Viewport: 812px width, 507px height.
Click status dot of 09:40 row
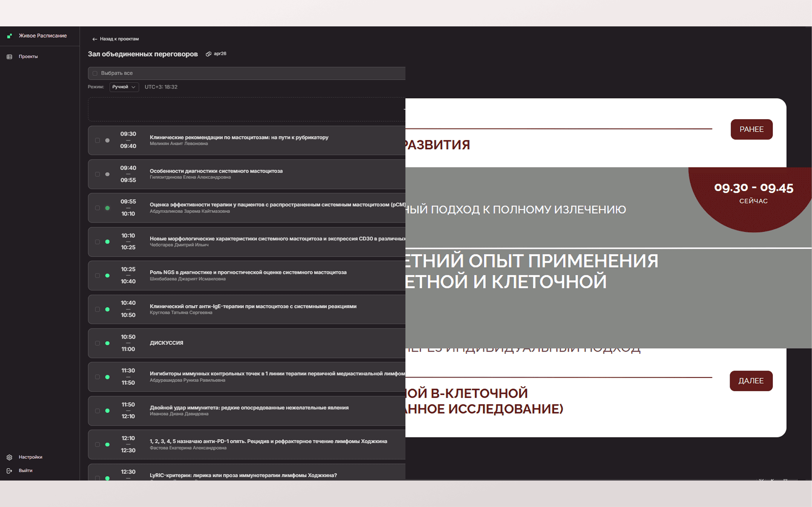[x=107, y=174]
